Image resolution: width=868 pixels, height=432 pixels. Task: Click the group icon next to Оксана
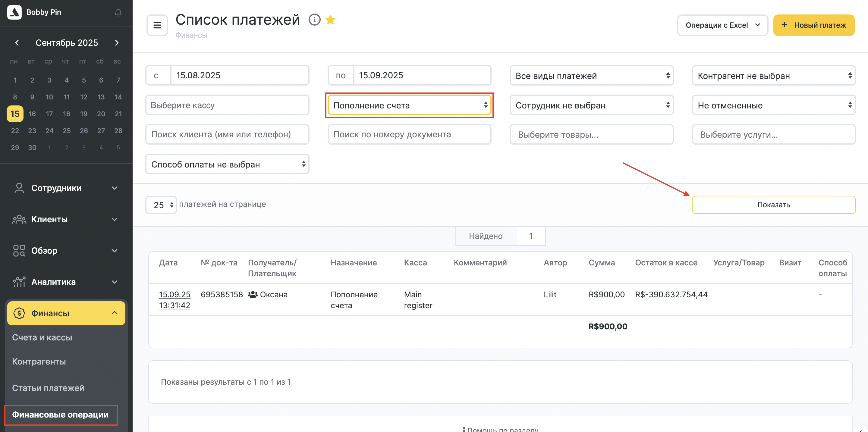tap(253, 295)
